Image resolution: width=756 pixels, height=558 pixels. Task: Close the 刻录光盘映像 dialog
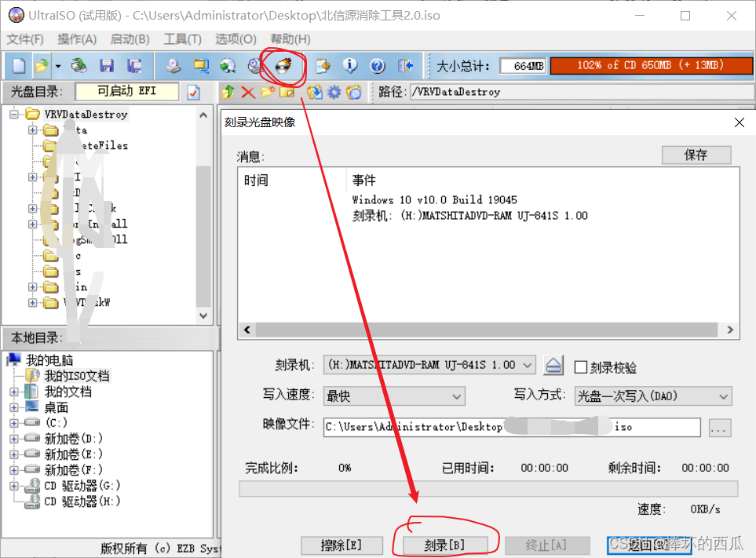tap(740, 122)
